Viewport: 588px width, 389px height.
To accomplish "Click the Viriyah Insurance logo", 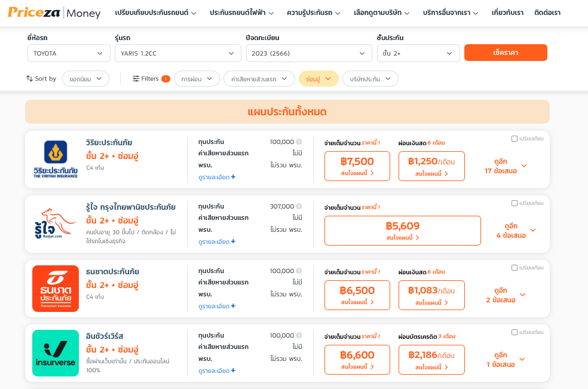I will tap(56, 160).
